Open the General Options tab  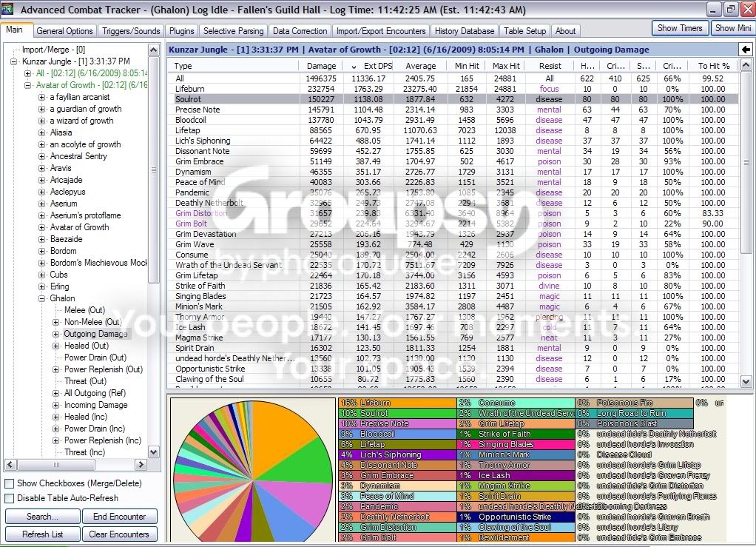pyautogui.click(x=64, y=31)
